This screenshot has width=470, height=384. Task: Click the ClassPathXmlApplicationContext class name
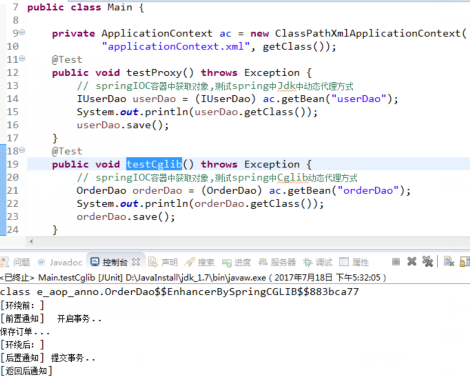[x=368, y=33]
